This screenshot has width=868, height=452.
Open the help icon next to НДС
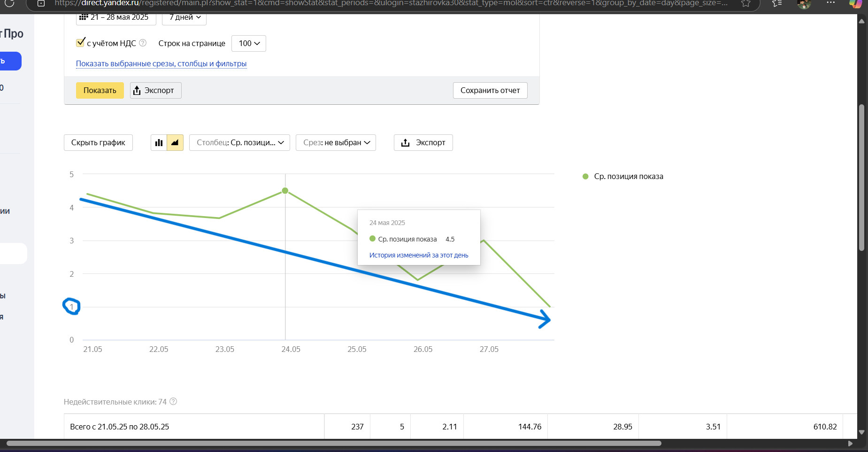tap(143, 43)
